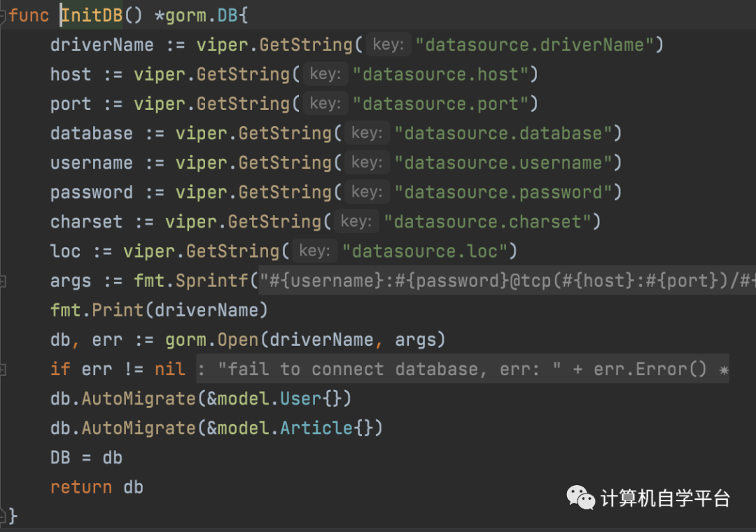Click the key: hint before "datasource.loc"
This screenshot has width=756, height=532.
(x=314, y=251)
